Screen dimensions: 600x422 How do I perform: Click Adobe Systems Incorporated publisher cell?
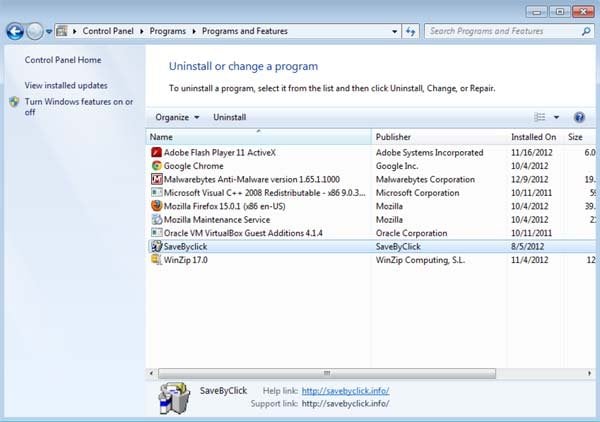click(429, 153)
